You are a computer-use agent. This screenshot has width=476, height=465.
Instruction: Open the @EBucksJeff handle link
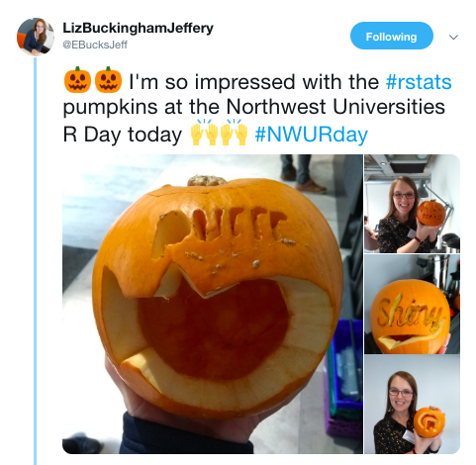[95, 45]
